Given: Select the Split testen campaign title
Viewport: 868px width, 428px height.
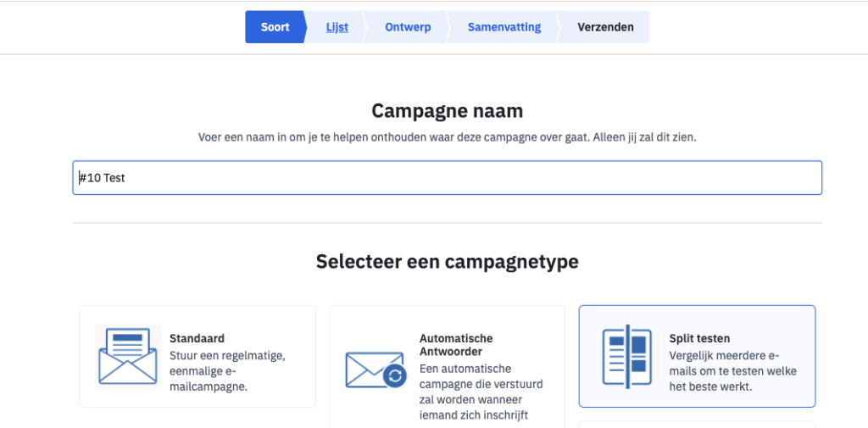Looking at the screenshot, I should point(699,338).
